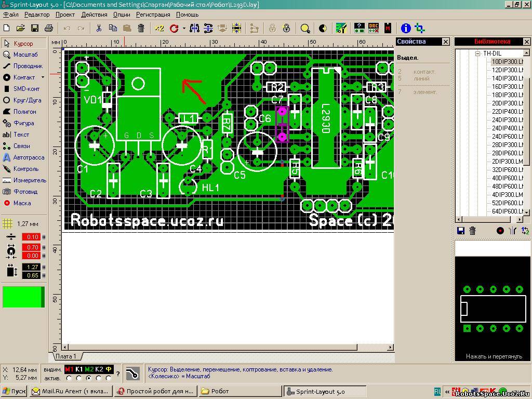Click the magnifier zoom toolbar icon
Screen dimensions: 532x399
[305, 28]
